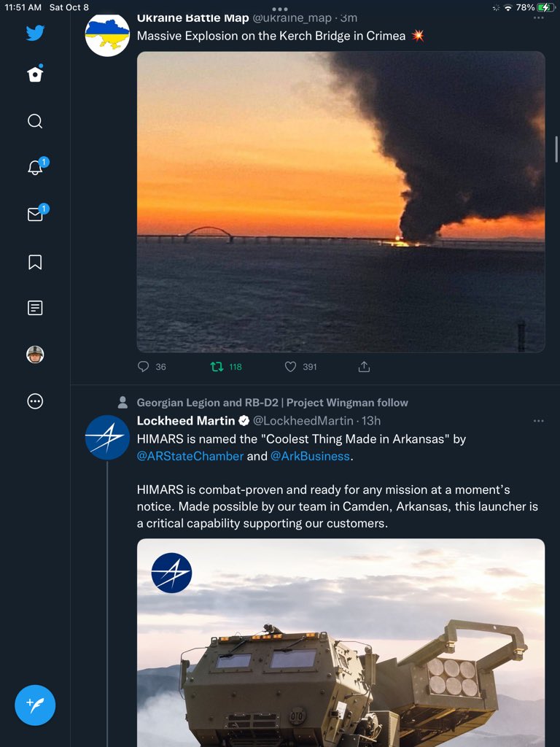View the Kerch Bridge explosion photo

point(341,201)
